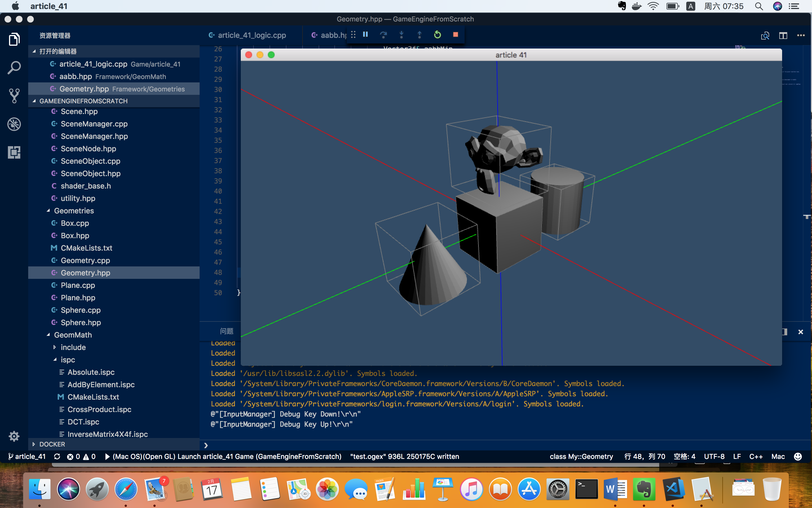Stop the debug session
The width and height of the screenshot is (812, 508).
coord(455,34)
